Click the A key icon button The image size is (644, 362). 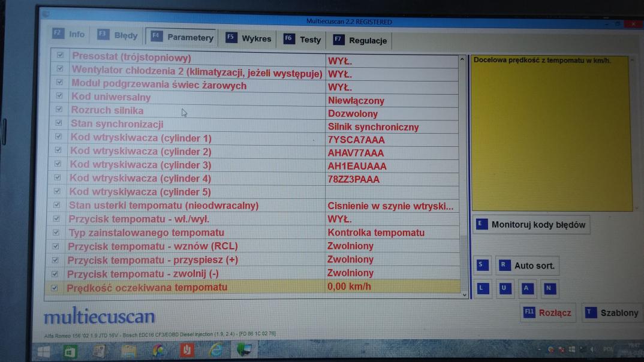coord(527,288)
